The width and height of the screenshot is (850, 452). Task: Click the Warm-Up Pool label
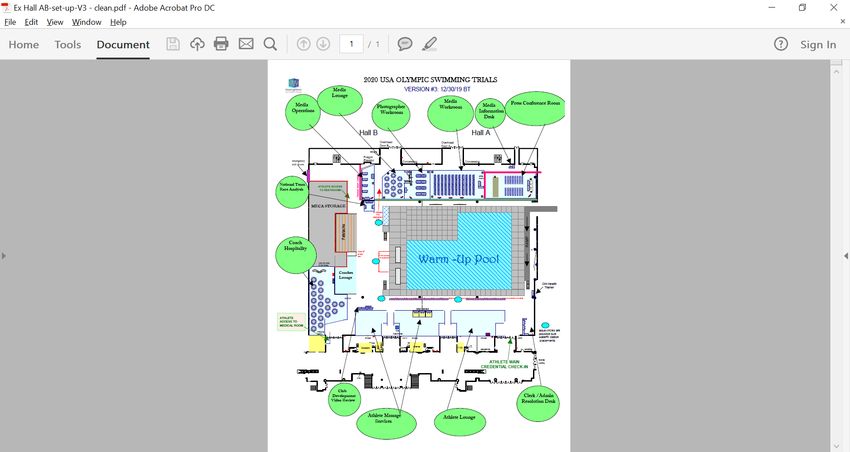click(x=459, y=259)
